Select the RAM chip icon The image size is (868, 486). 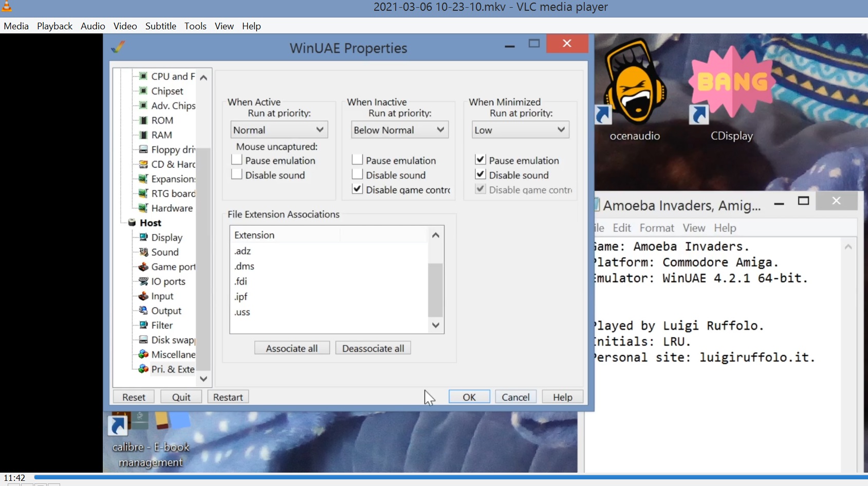[x=144, y=135]
